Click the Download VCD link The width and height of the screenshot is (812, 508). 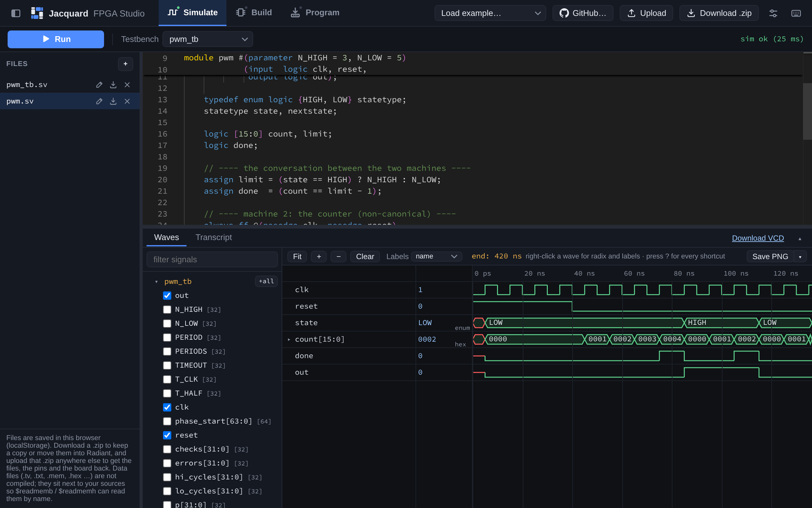(758, 238)
